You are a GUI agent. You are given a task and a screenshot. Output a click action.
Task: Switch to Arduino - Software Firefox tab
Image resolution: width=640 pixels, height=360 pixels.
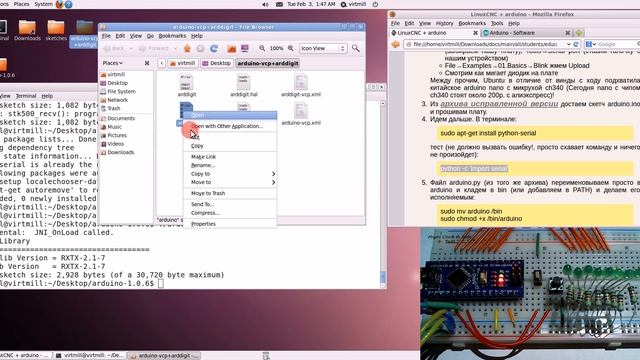click(527, 33)
